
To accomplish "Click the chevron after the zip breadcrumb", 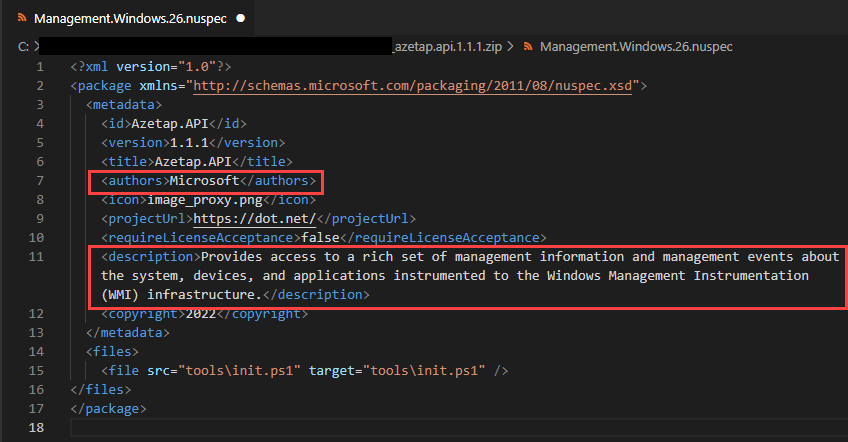I will [x=510, y=47].
